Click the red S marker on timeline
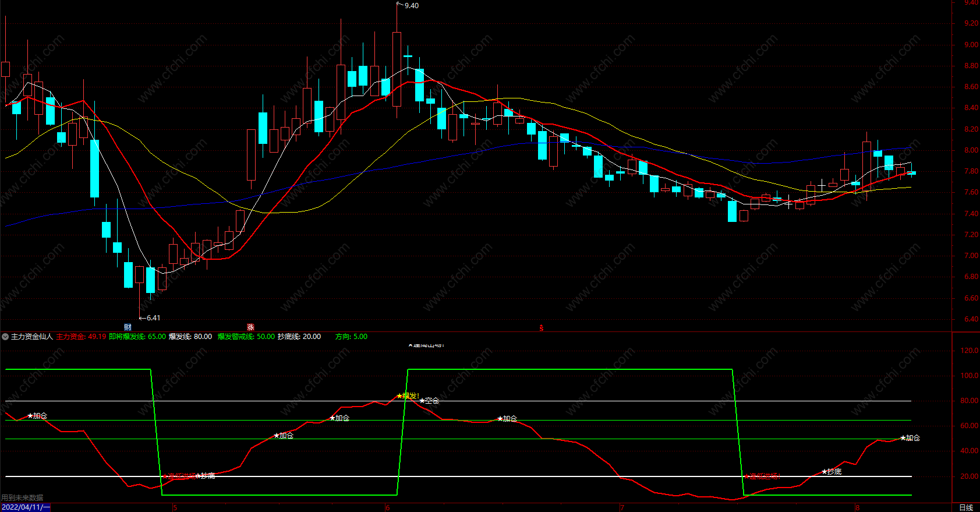The height and width of the screenshot is (512, 980). (541, 328)
